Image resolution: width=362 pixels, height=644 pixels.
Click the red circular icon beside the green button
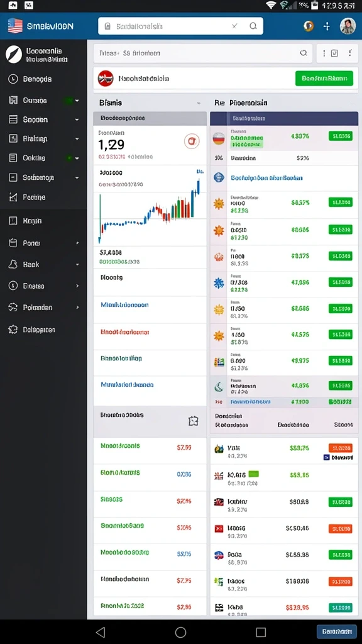click(106, 78)
